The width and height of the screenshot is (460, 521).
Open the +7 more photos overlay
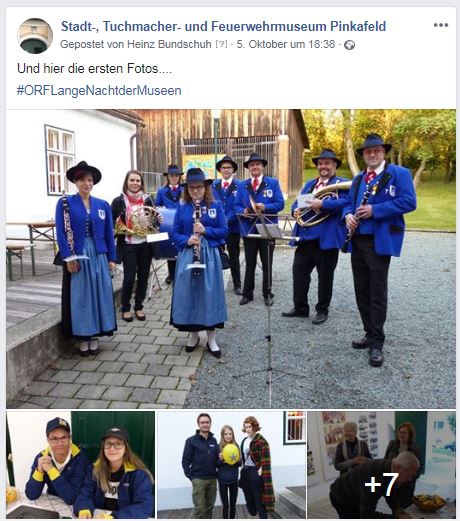tap(382, 465)
